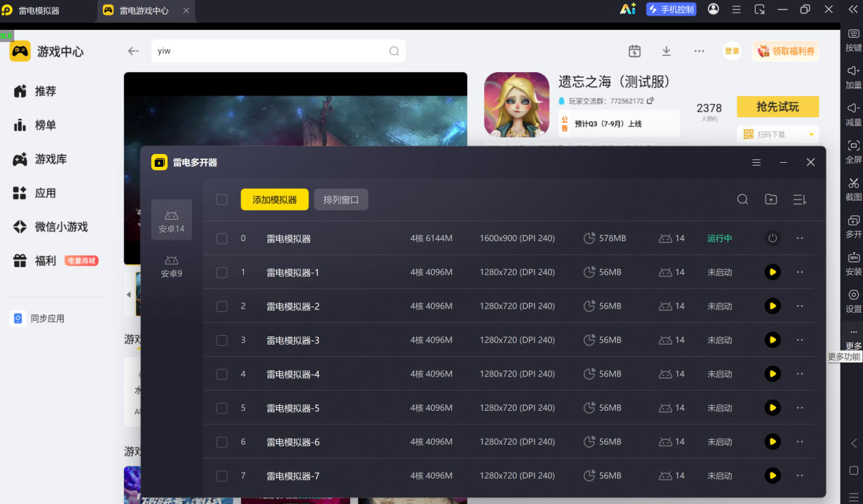Open calendar check-in icon in game center
The width and height of the screenshot is (863, 504).
(634, 51)
